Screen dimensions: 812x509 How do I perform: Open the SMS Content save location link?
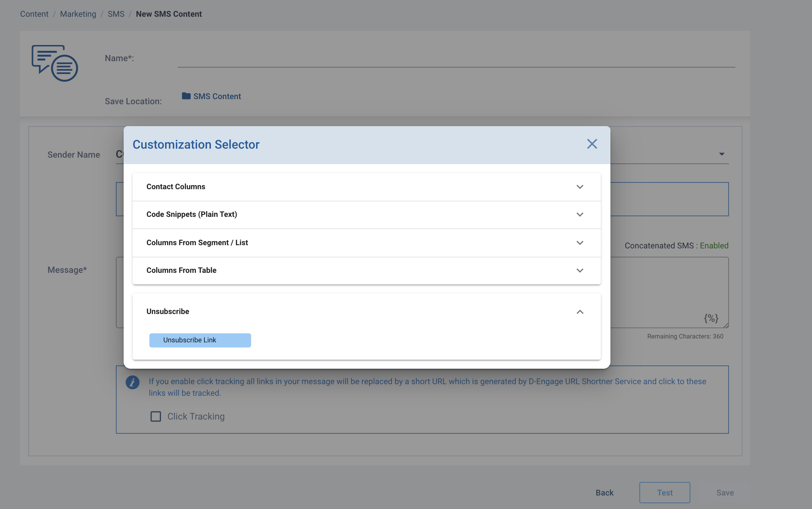217,96
